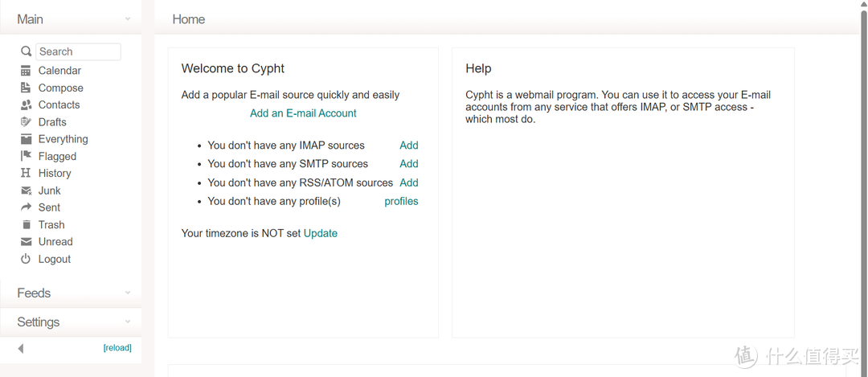Add an RSS/ATOM source

point(409,182)
